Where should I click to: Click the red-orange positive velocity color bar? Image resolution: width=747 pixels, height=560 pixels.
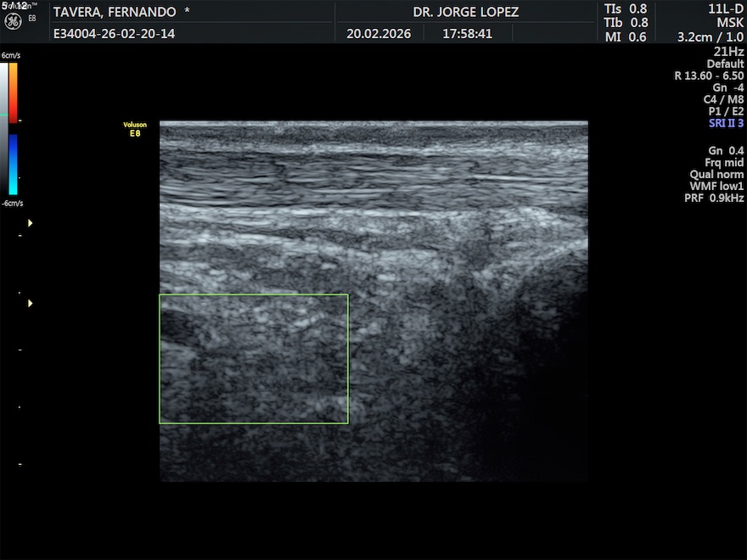[x=14, y=92]
